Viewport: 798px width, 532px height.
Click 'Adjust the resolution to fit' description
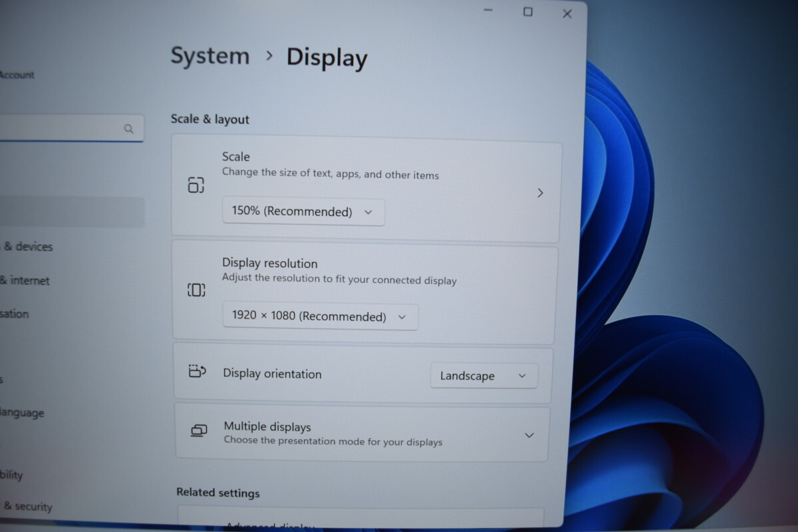339,280
